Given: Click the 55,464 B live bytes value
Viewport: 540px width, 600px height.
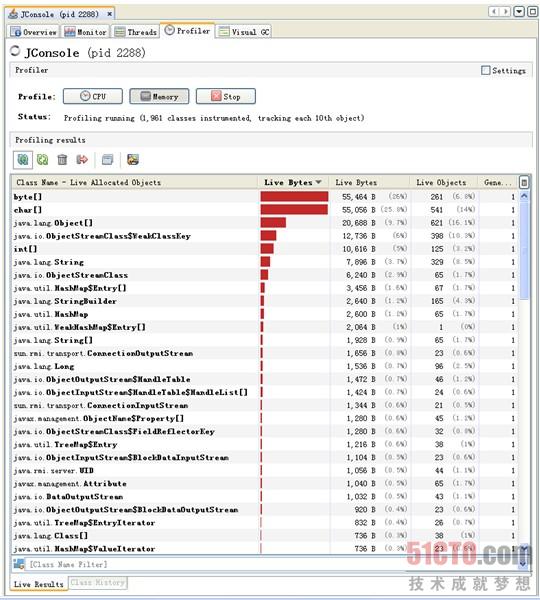Looking at the screenshot, I should click(359, 197).
